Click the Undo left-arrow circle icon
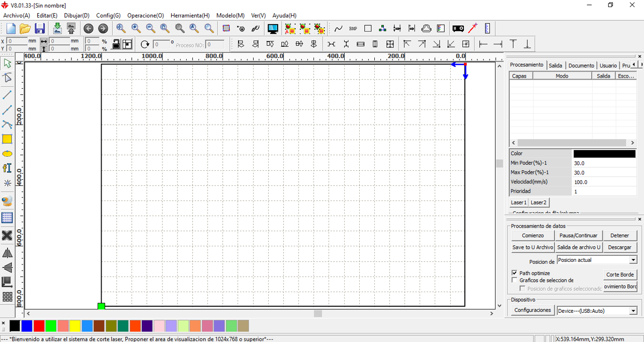Screen dimensions: 644x342 tap(89, 29)
